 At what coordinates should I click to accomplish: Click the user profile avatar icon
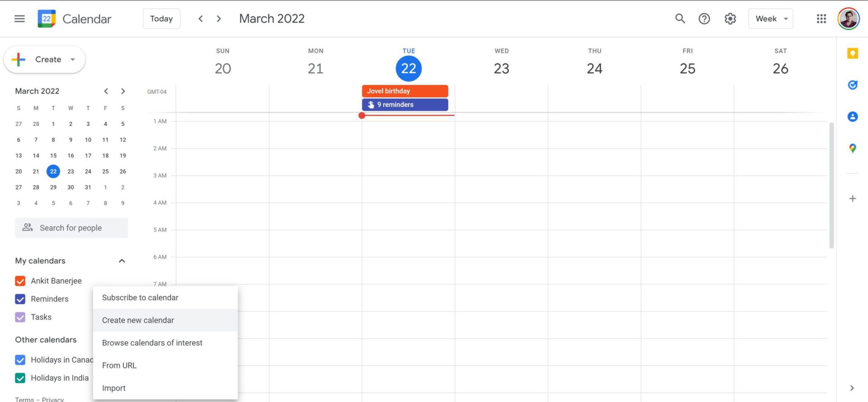[849, 19]
